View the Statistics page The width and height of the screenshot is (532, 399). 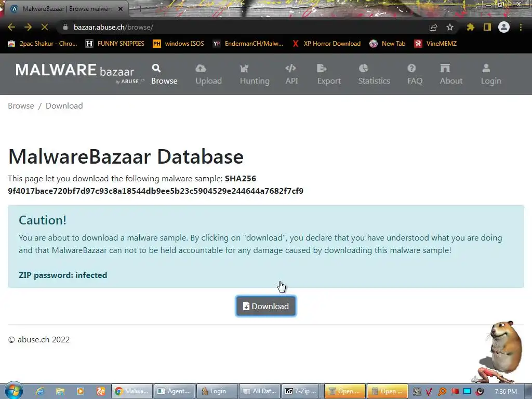[x=374, y=74]
